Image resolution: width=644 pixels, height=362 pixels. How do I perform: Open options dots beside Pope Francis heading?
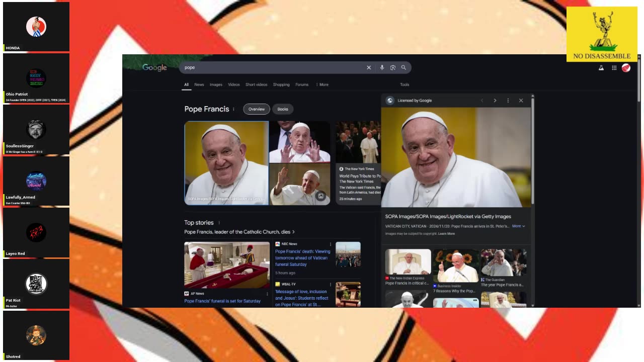(x=233, y=109)
